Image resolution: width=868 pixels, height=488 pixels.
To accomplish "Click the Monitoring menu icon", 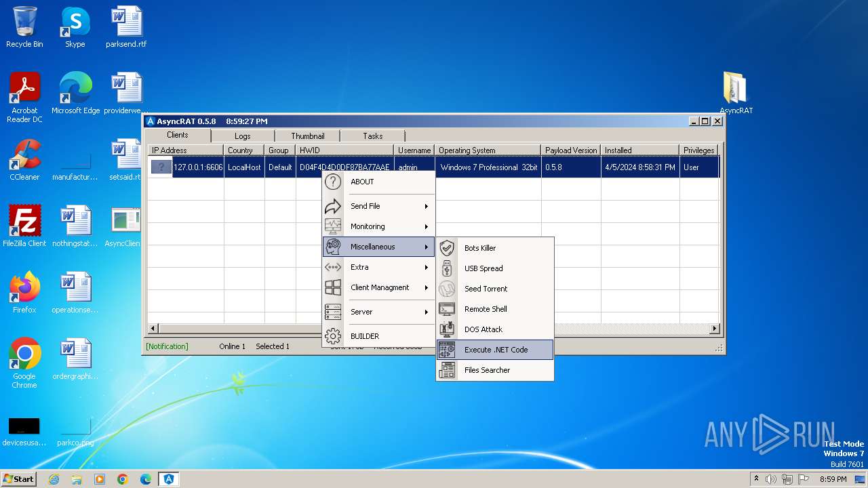I will point(332,226).
